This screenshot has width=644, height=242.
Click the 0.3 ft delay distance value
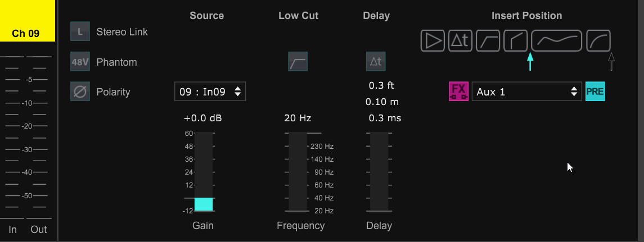[x=381, y=86]
